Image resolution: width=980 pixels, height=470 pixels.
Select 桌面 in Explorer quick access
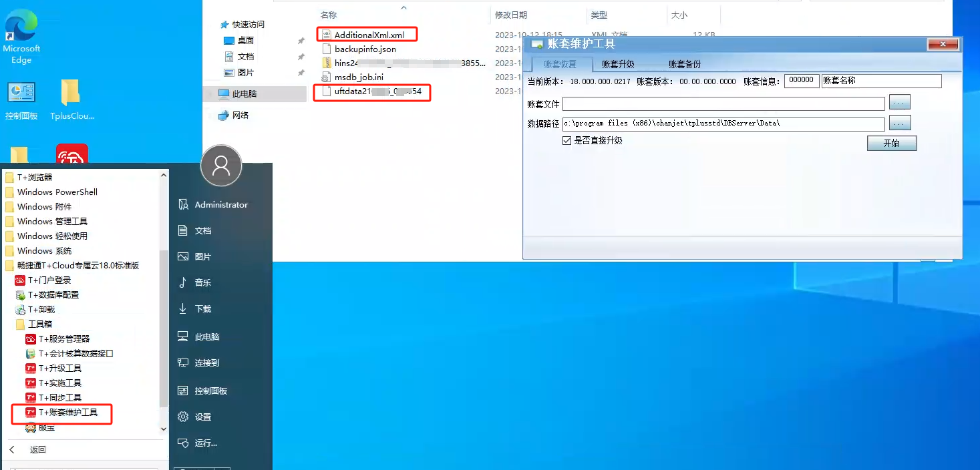click(x=245, y=41)
